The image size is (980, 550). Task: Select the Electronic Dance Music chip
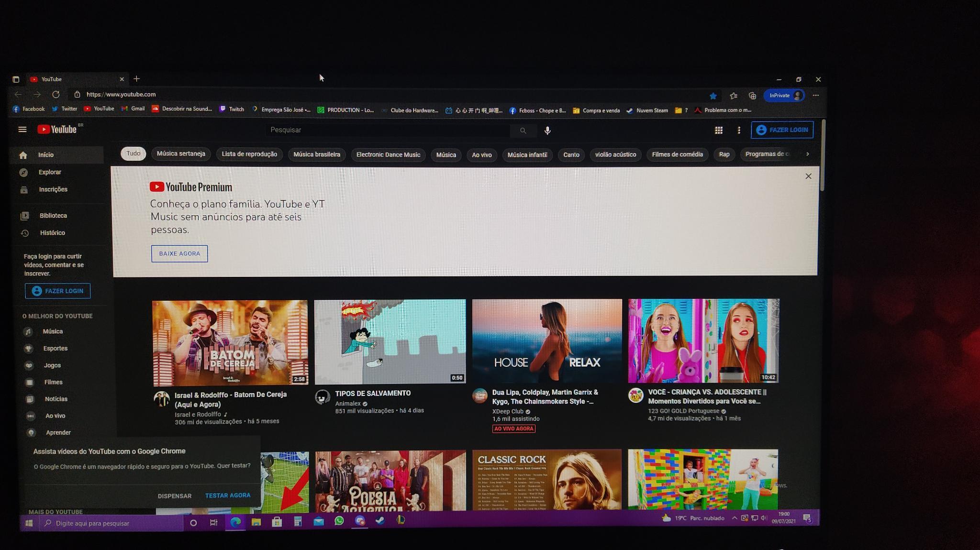coord(388,154)
